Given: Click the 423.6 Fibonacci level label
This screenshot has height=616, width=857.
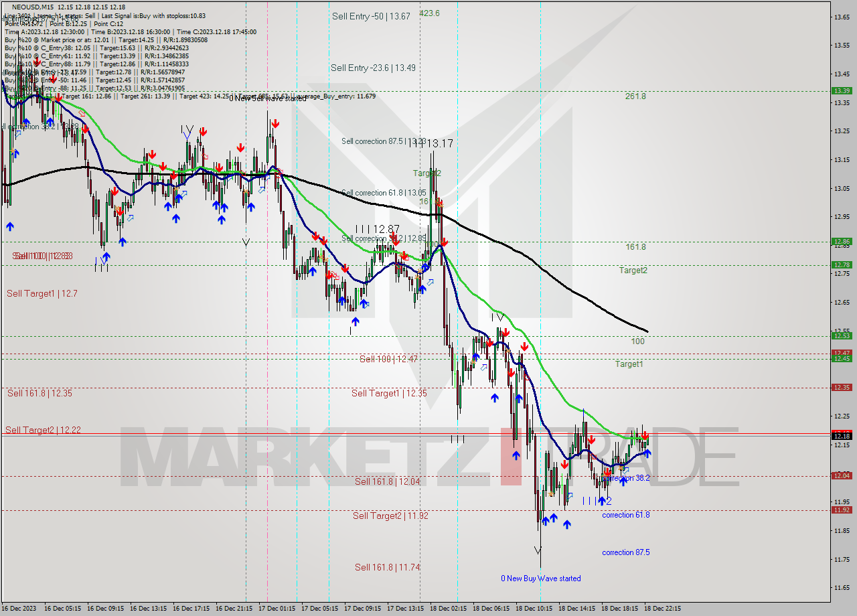Looking at the screenshot, I should click(429, 13).
